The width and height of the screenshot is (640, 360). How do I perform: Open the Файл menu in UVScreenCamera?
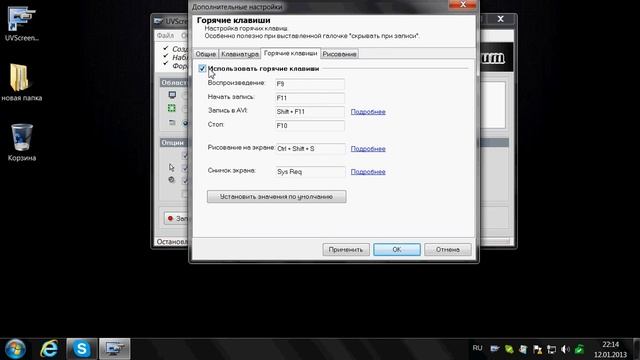pos(165,36)
